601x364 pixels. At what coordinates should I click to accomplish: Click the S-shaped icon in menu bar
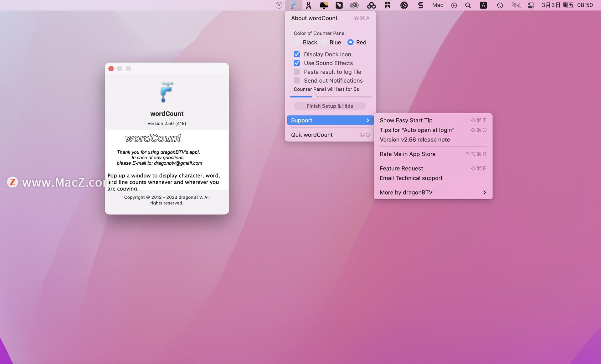(420, 5)
